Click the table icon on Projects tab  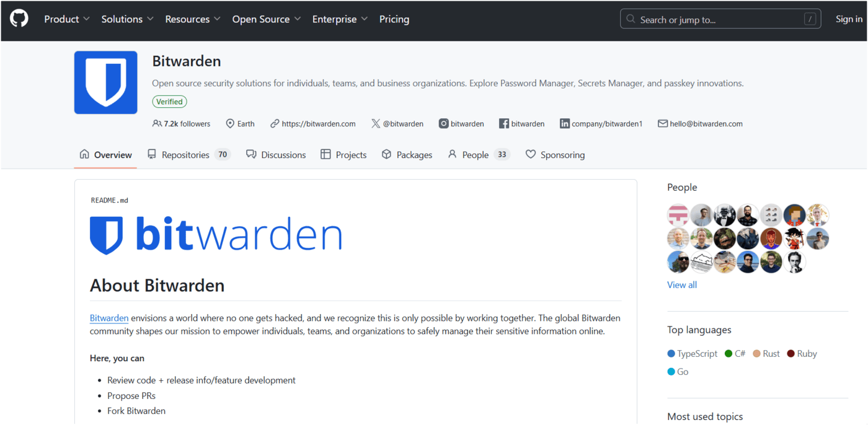pyautogui.click(x=325, y=154)
